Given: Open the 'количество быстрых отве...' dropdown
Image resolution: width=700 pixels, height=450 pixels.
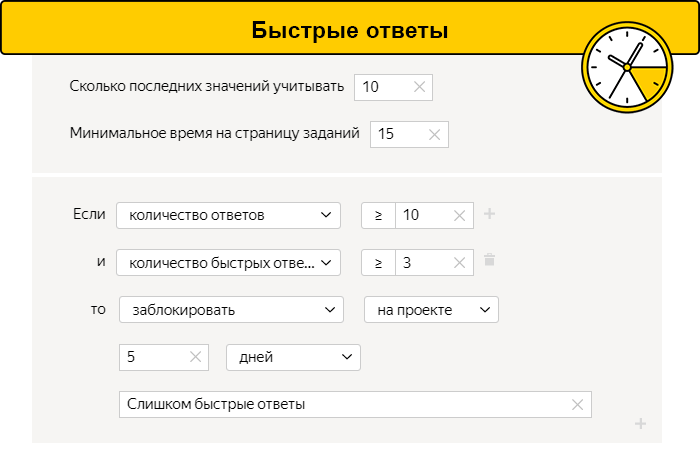Looking at the screenshot, I should (228, 262).
